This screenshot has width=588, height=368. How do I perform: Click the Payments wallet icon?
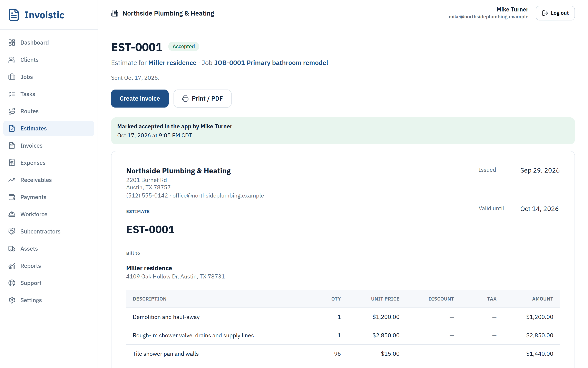click(x=12, y=197)
